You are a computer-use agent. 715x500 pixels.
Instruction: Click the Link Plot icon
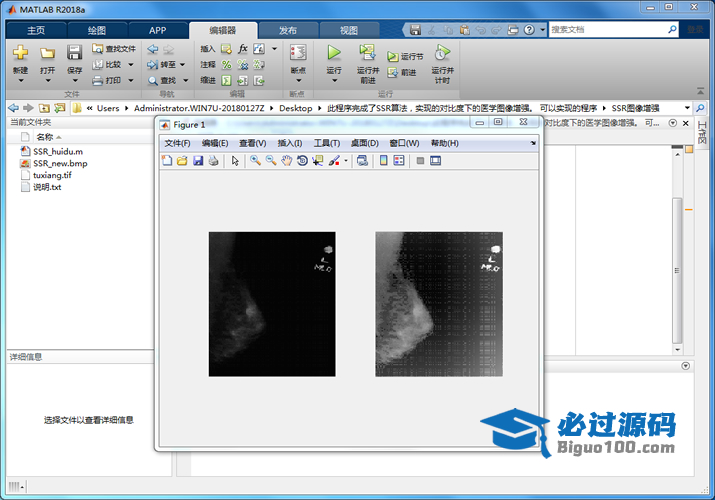363,160
